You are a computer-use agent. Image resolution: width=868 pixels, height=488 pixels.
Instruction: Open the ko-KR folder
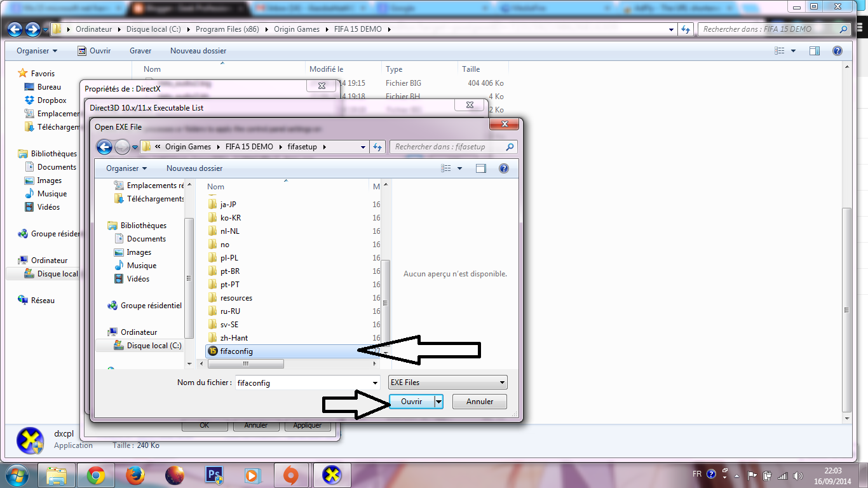click(231, 217)
